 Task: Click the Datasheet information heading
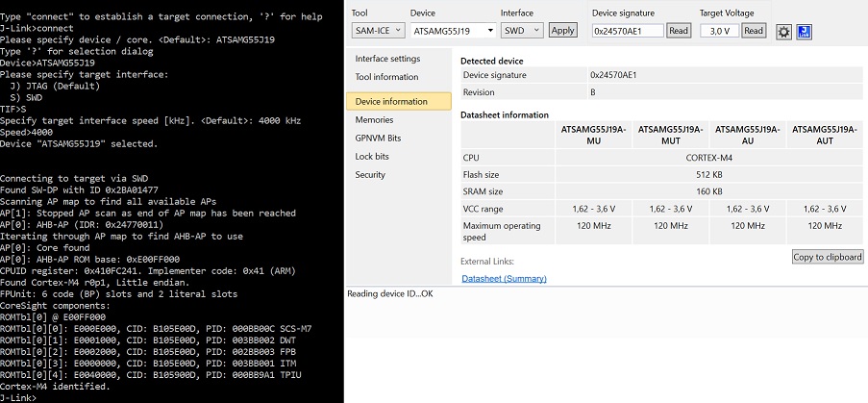505,114
